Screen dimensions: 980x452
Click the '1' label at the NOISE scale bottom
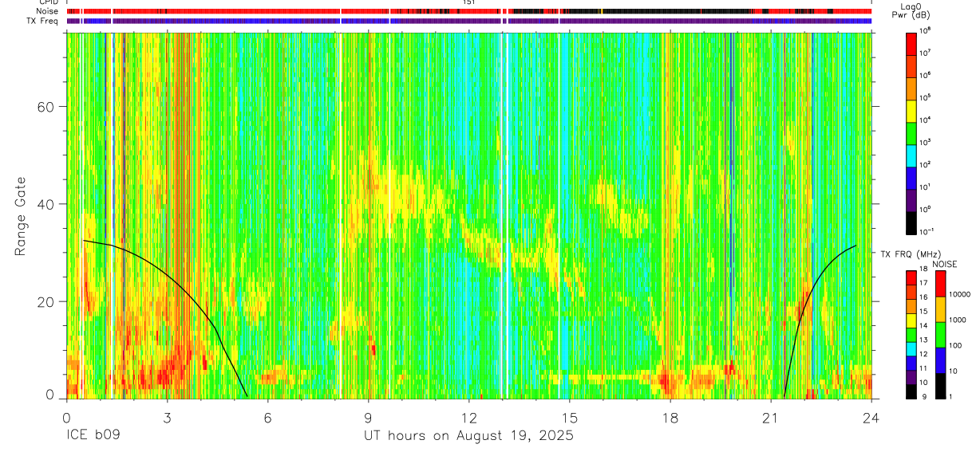[950, 396]
